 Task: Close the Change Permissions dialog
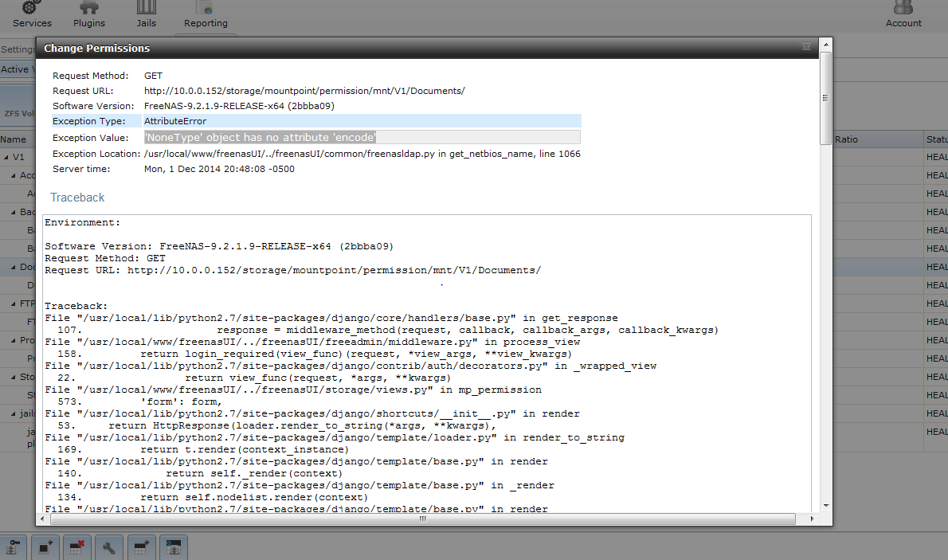[806, 47]
